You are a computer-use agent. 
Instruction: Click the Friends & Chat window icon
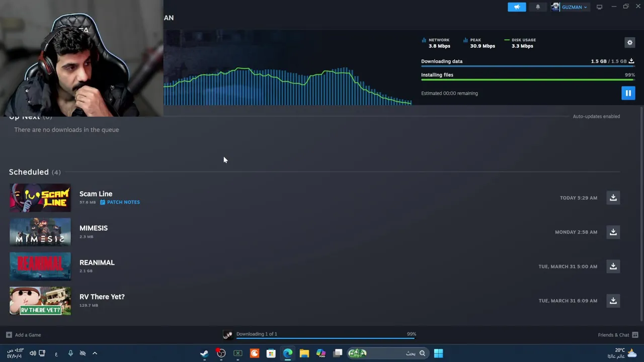635,335
